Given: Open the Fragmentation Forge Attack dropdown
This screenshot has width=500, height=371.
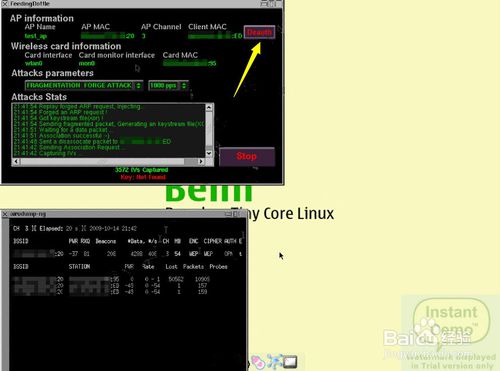Looking at the screenshot, I should pos(84,86).
